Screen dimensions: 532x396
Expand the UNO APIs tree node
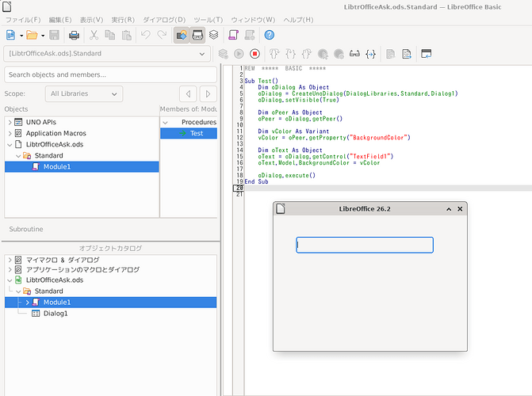[x=10, y=122]
